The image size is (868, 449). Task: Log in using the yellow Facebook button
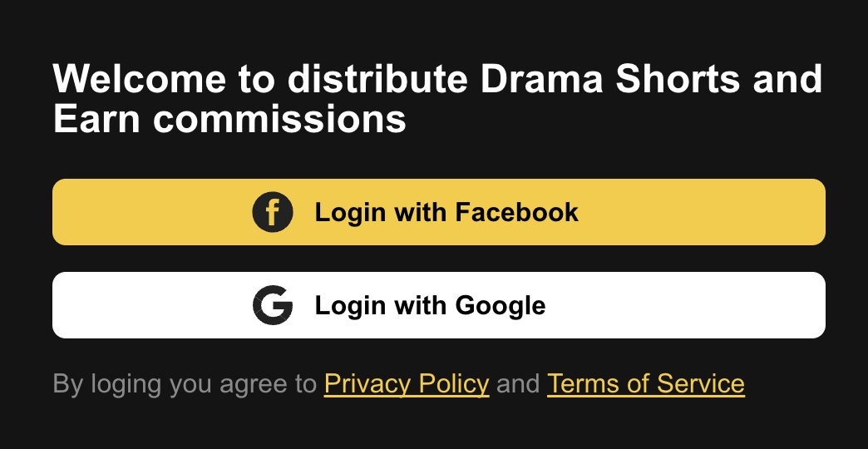438,212
